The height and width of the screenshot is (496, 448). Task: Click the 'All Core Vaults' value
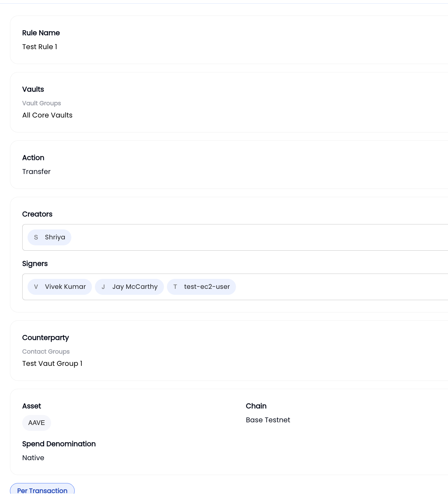pyautogui.click(x=47, y=115)
